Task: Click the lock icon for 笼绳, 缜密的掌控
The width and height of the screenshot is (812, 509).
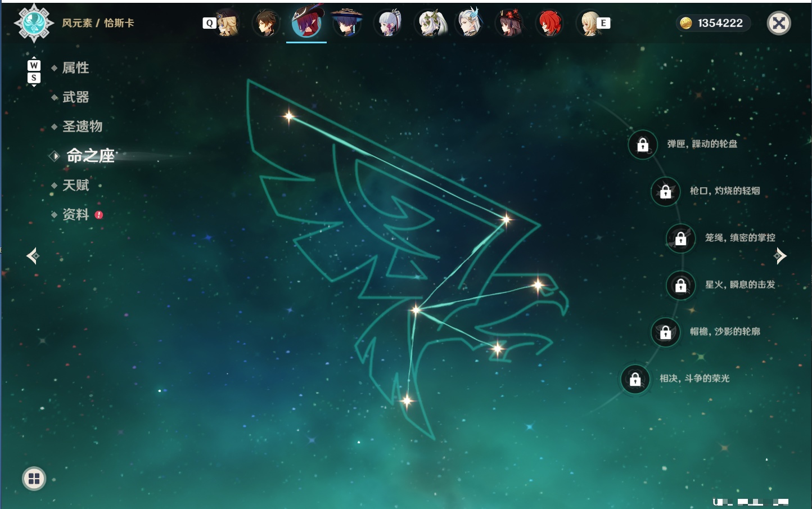Action: 681,238
